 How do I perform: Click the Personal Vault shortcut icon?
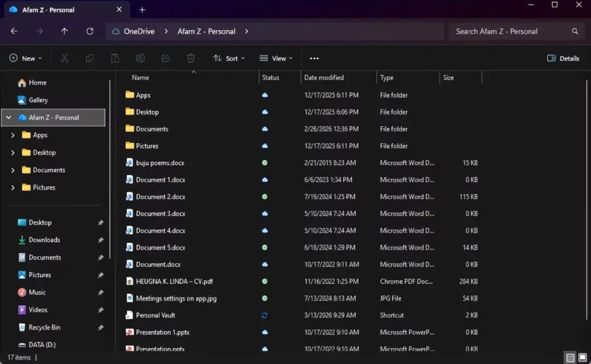coord(129,315)
